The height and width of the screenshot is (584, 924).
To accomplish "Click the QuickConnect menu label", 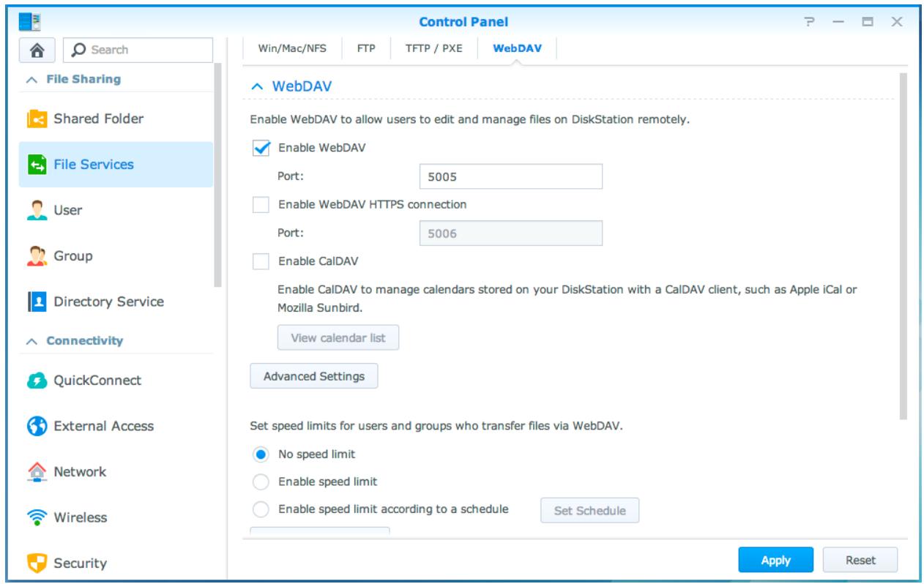I will point(97,381).
